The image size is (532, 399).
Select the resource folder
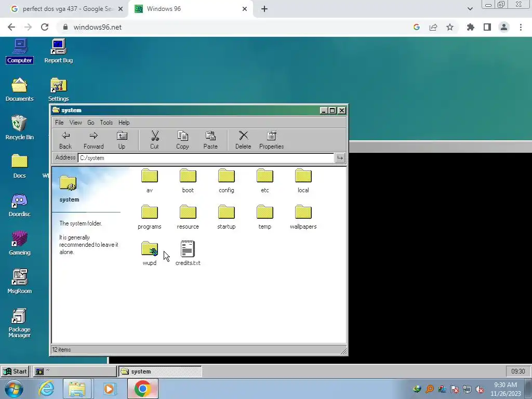click(x=188, y=217)
